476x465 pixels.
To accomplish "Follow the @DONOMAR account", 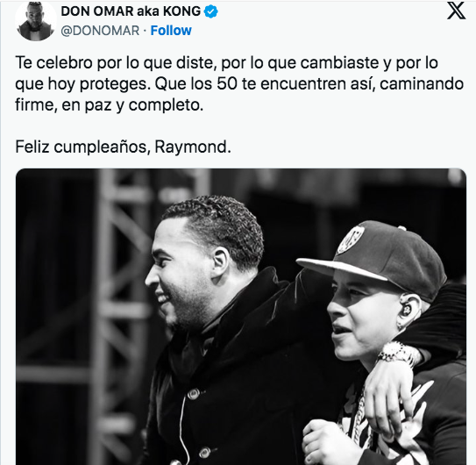I will click(171, 31).
